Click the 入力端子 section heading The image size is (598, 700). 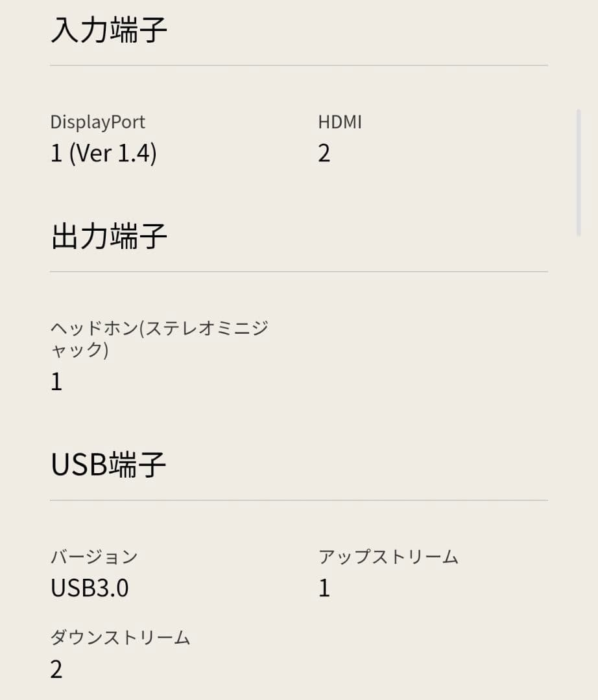pyautogui.click(x=108, y=30)
